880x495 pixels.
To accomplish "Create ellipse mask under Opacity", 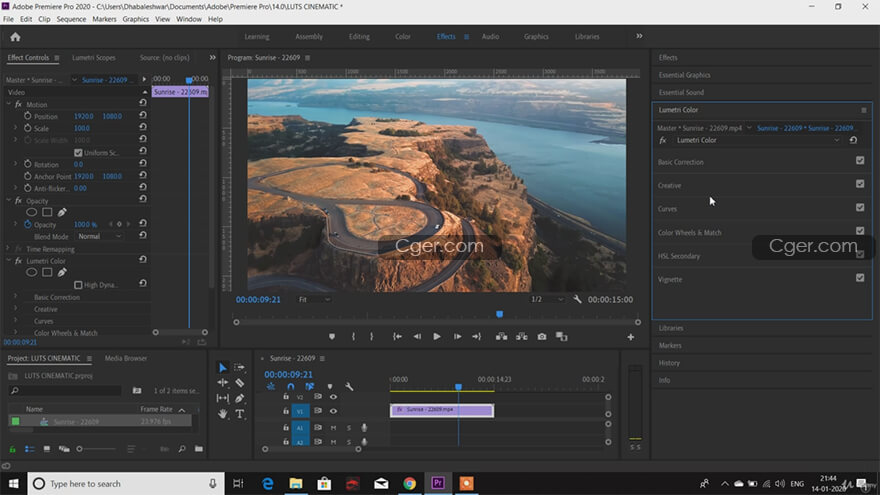I will coord(31,212).
